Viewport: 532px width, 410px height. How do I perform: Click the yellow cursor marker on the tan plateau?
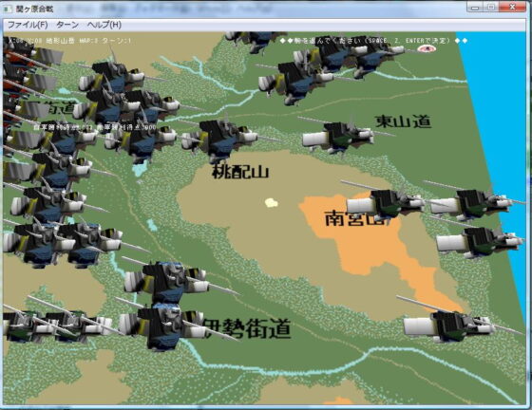(271, 203)
